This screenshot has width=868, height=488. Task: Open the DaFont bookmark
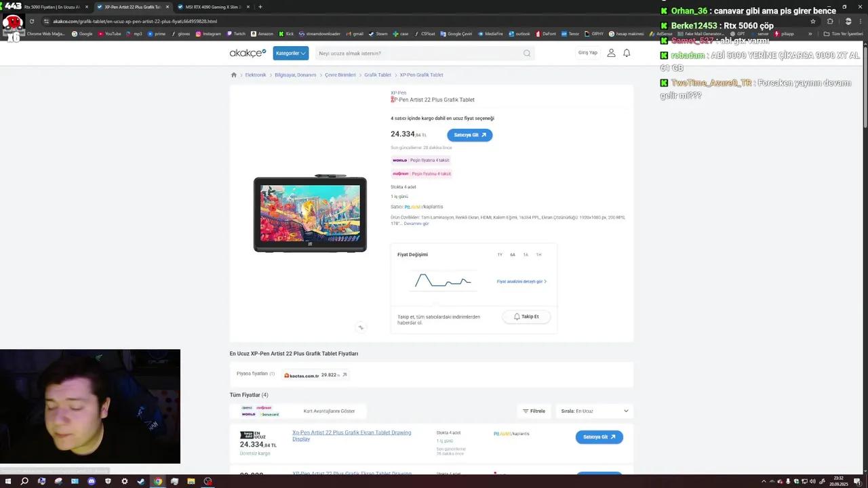(545, 33)
